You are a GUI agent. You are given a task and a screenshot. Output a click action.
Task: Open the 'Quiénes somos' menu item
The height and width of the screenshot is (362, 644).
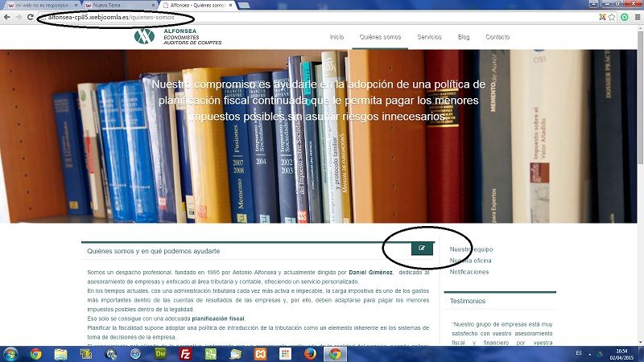(x=380, y=37)
